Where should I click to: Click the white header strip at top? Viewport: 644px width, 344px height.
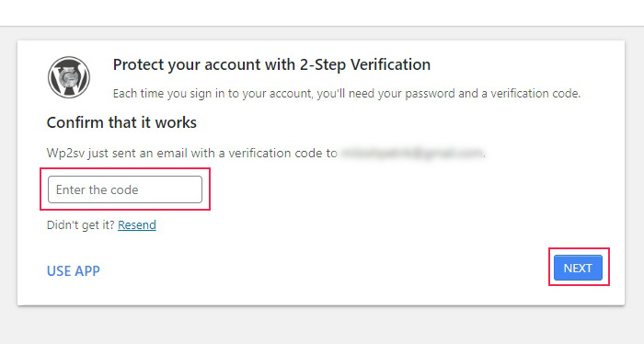tap(322, 13)
